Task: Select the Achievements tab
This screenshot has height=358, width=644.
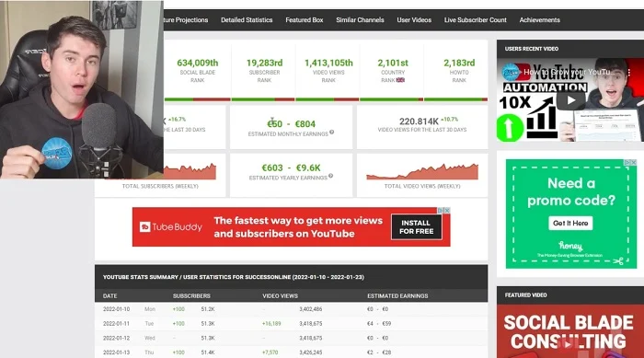Action: point(539,19)
